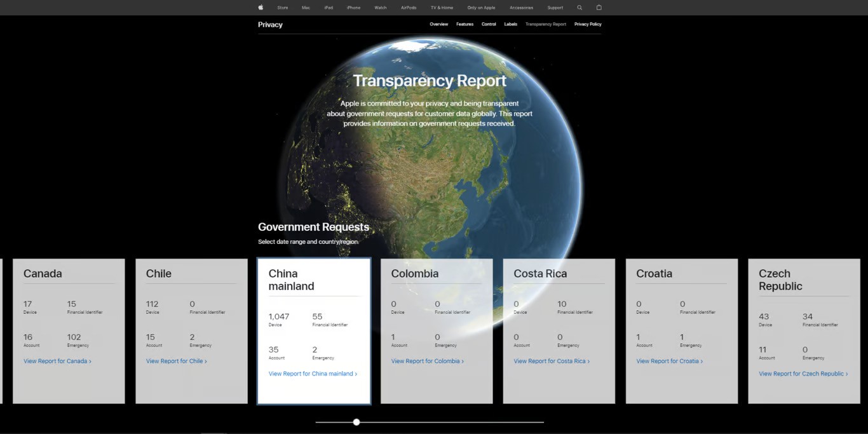Screen dimensions: 868x434
Task: Open the iPhone menu item
Action: click(x=353, y=8)
